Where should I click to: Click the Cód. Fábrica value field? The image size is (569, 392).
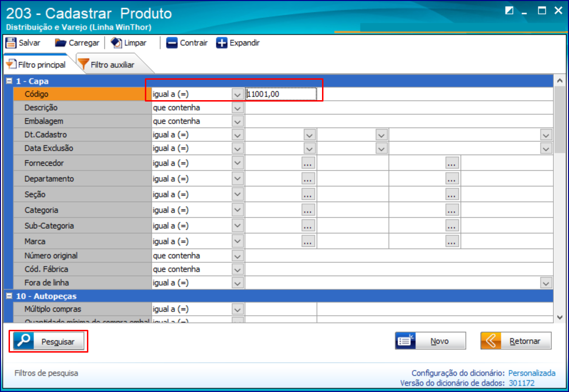coord(399,270)
